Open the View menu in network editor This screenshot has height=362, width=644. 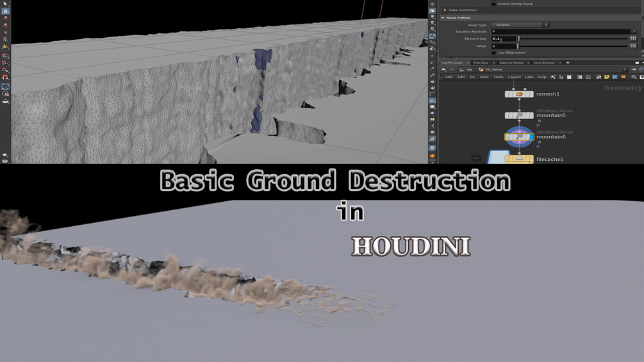pyautogui.click(x=484, y=77)
